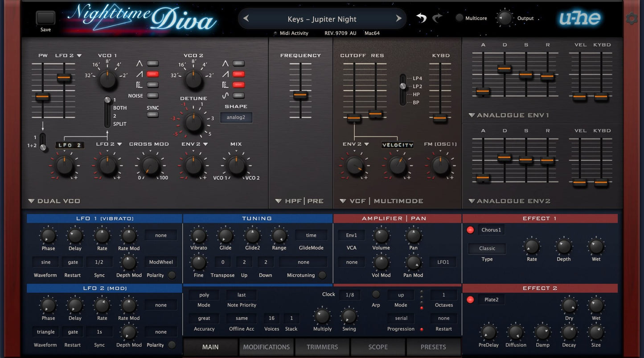The image size is (644, 358).
Task: Click the VCO 2 footage knob
Action: click(x=193, y=80)
